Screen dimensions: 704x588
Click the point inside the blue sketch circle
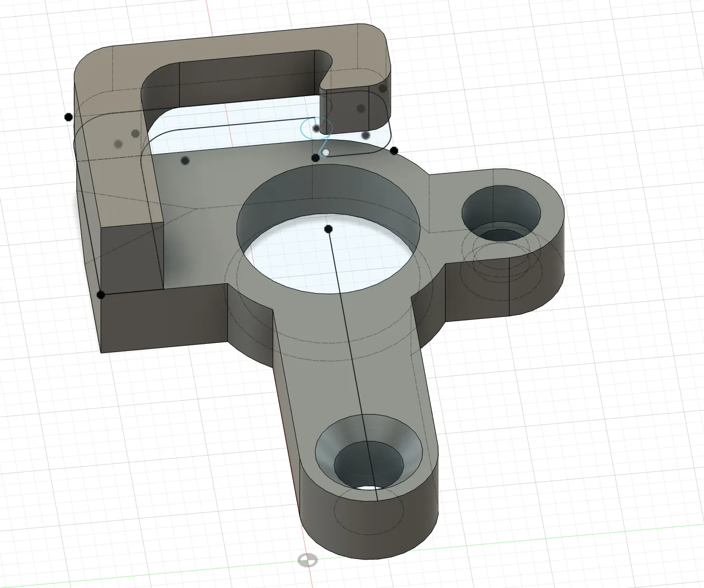(316, 128)
